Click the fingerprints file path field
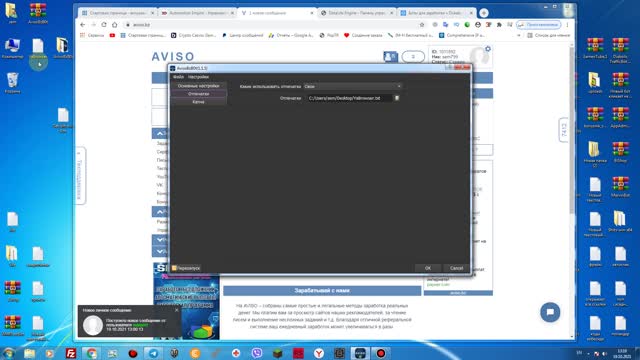This screenshot has height=360, width=640. (x=349, y=98)
